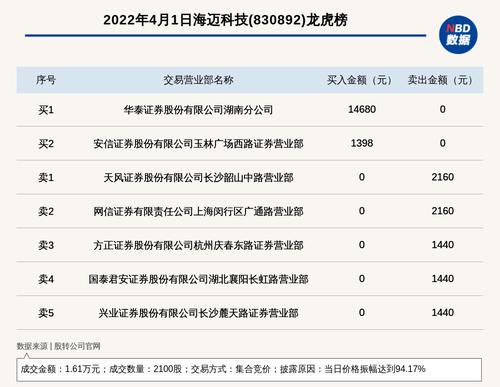Select the 卖2 row label
The width and height of the screenshot is (500, 387).
coord(46,211)
